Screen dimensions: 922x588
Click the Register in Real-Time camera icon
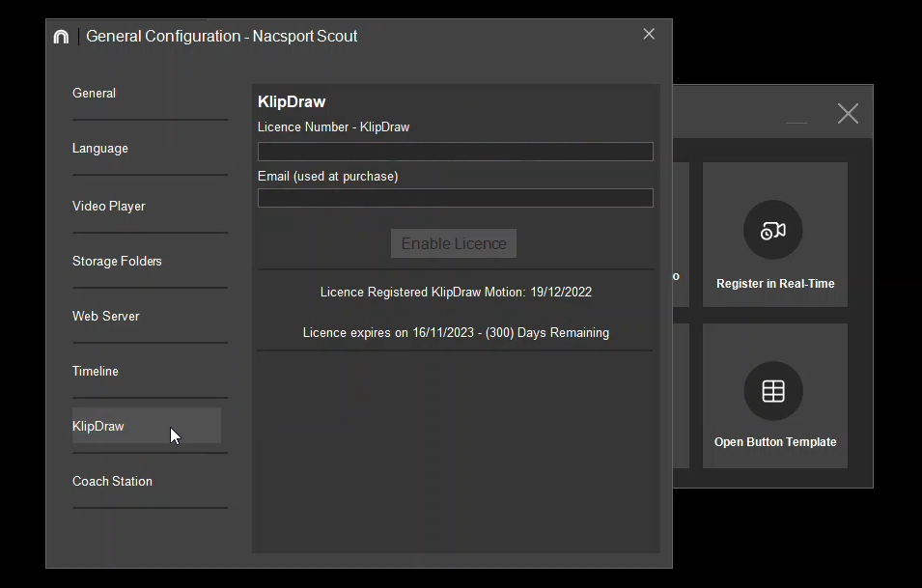point(772,230)
